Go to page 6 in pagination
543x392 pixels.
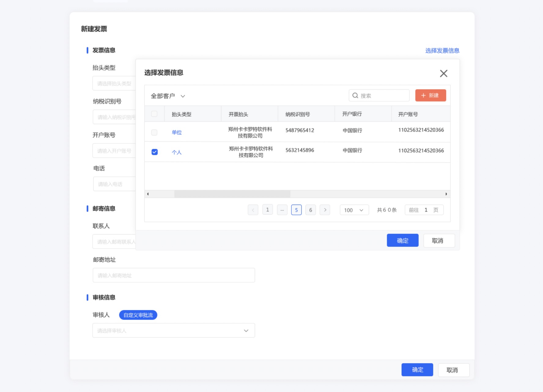310,210
